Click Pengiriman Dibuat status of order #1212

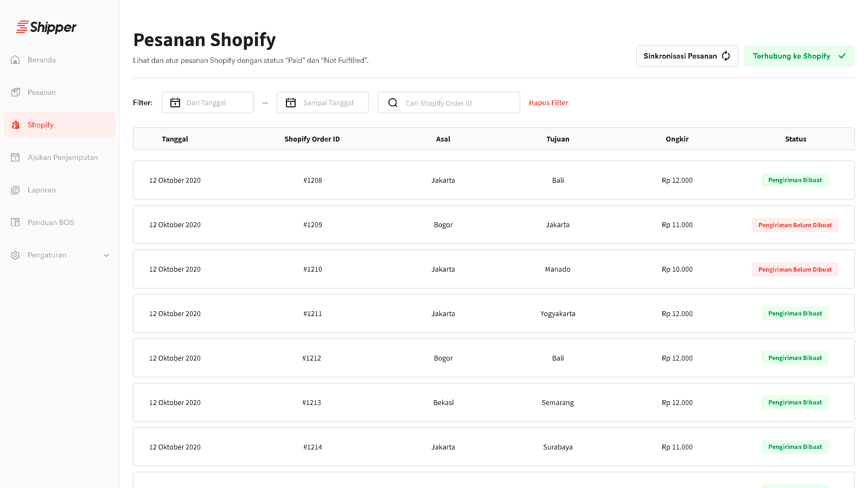(x=795, y=358)
